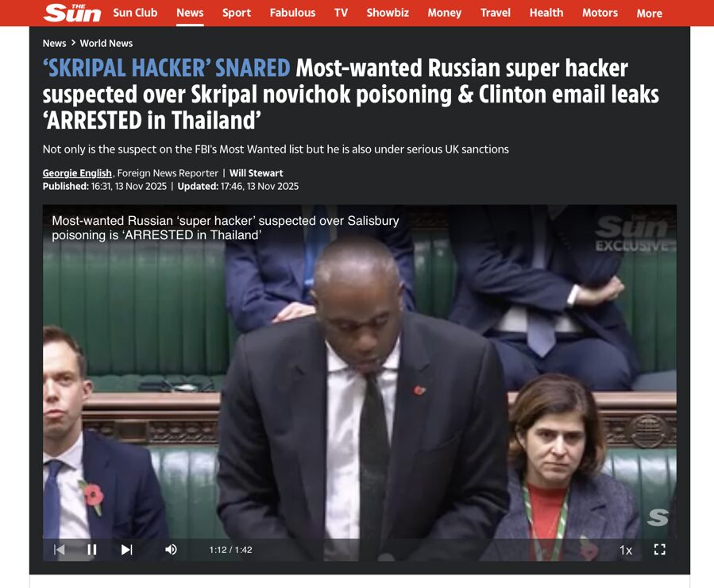This screenshot has width=714, height=588.
Task: Open the Motors section
Action: [600, 13]
